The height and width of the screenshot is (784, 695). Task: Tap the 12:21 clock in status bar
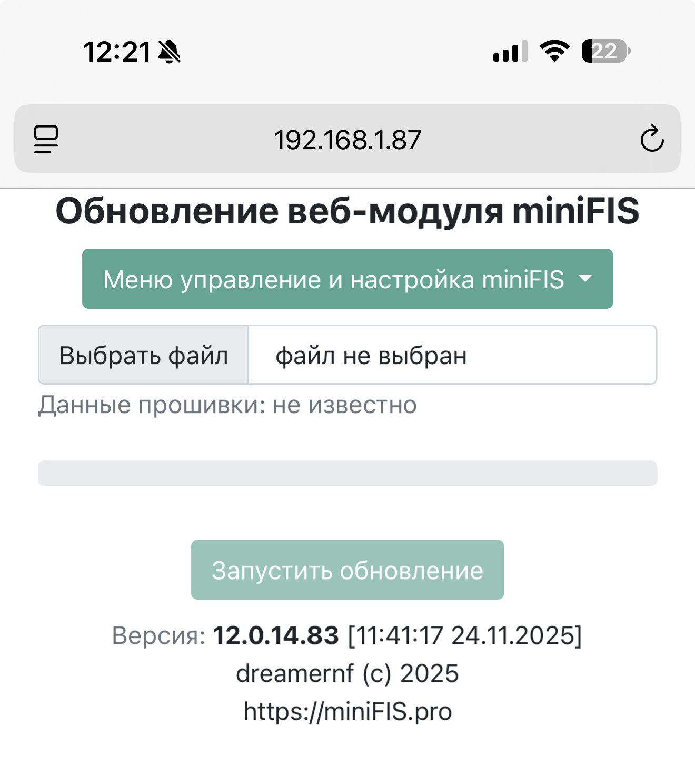coord(117,52)
